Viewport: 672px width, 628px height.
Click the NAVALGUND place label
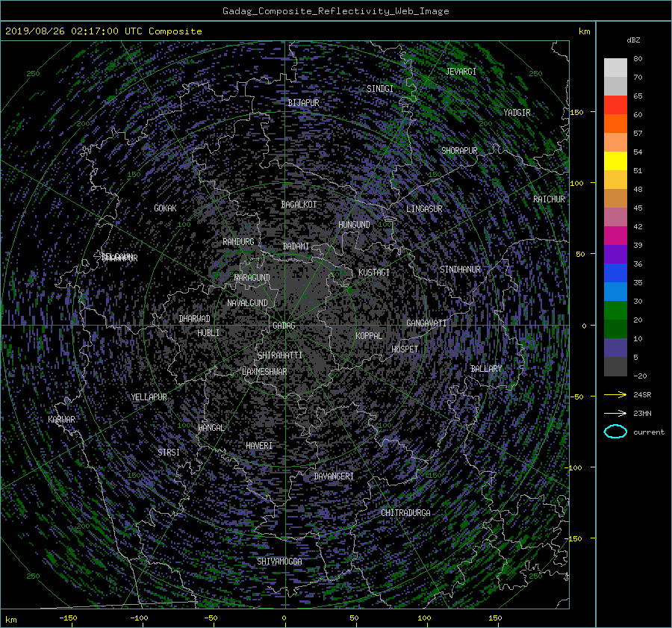[247, 303]
